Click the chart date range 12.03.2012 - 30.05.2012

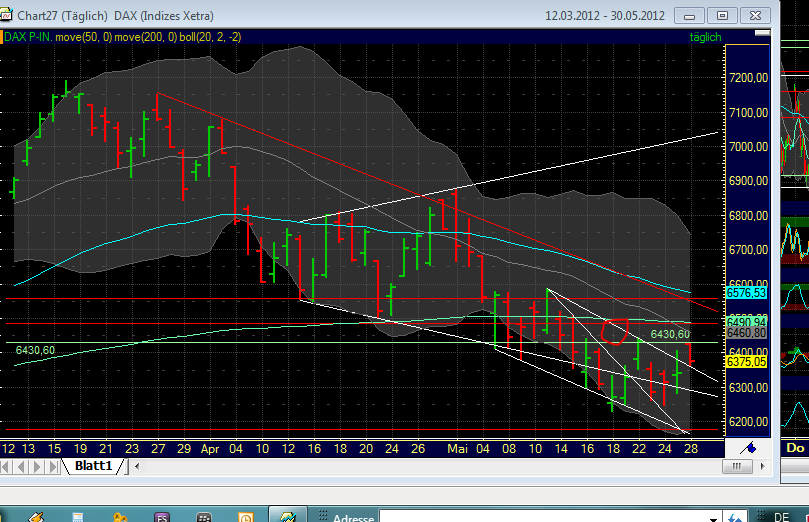click(605, 15)
